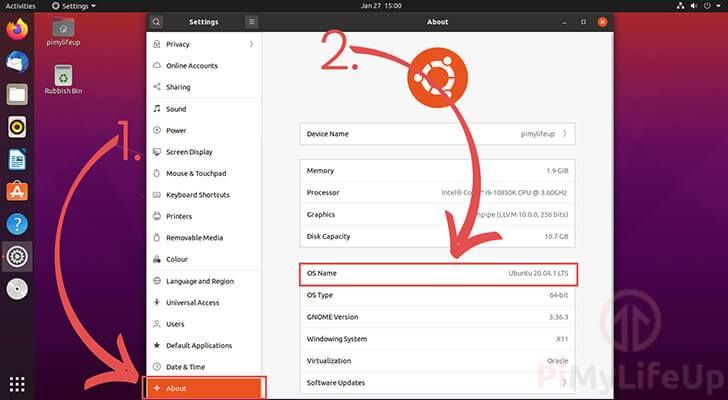The height and width of the screenshot is (400, 728).
Task: Open Mouse & Touchpad settings
Action: click(204, 173)
